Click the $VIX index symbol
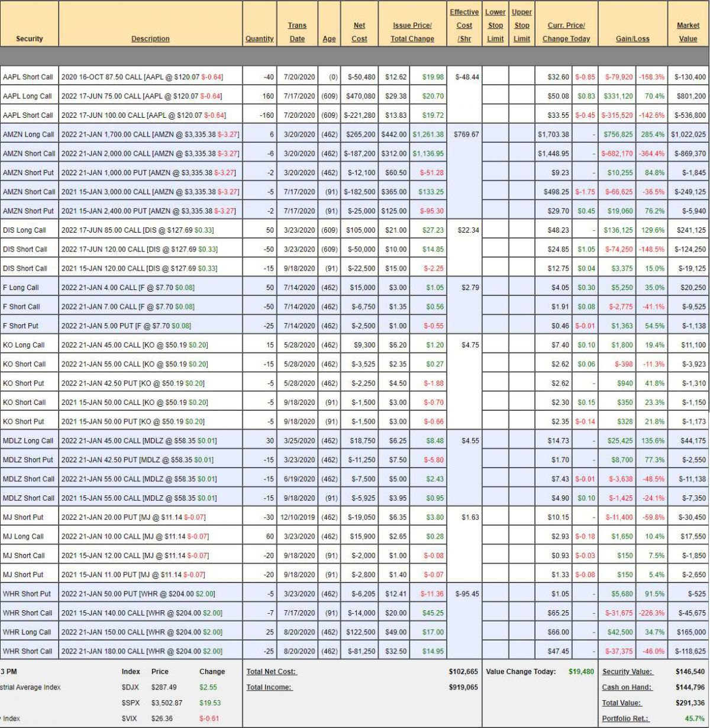 point(130,719)
